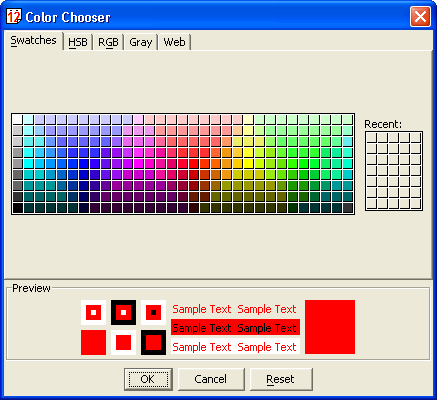Viewport: 437px width, 400px height.
Task: Pick the white swatch in top-left corner
Action: tap(17, 119)
